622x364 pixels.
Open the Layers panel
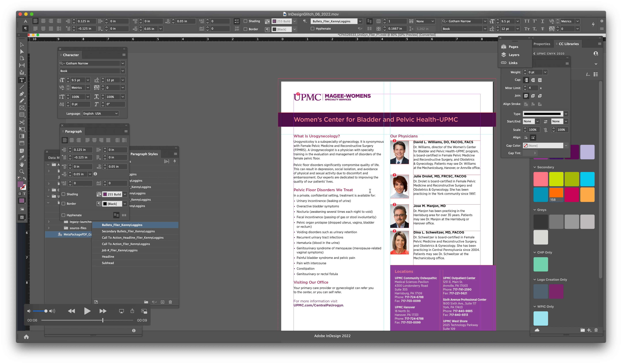point(514,55)
